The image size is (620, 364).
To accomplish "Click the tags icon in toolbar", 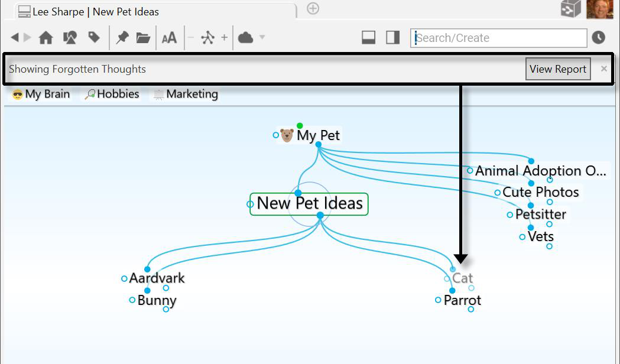I will pos(94,38).
